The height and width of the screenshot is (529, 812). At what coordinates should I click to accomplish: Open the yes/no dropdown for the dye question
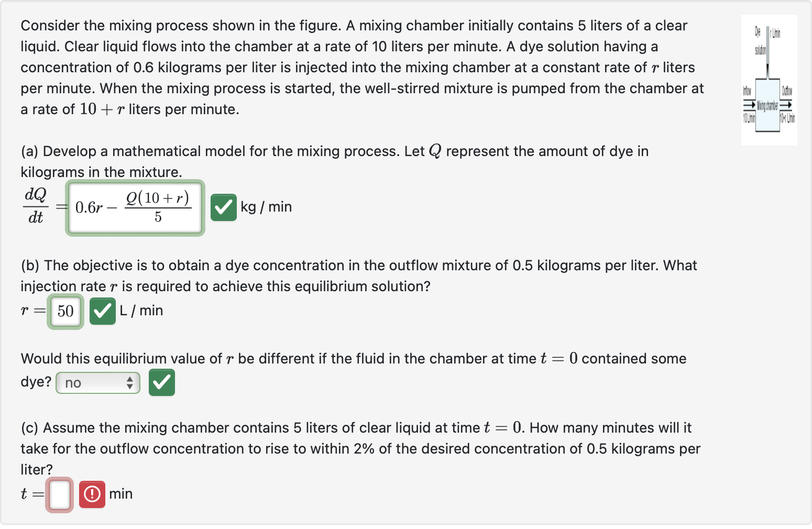[97, 382]
